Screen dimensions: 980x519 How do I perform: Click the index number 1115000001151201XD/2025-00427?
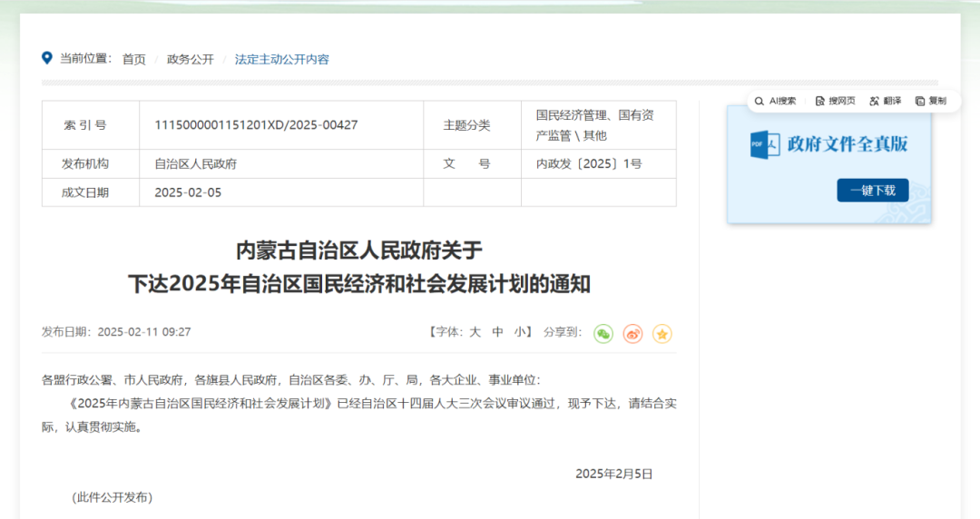[x=256, y=125]
